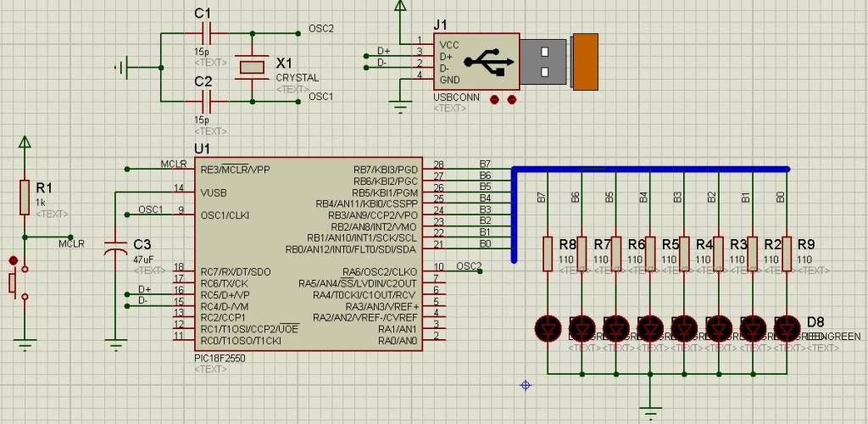Image resolution: width=868 pixels, height=424 pixels.
Task: Click the X1 reference label
Action: (284, 62)
